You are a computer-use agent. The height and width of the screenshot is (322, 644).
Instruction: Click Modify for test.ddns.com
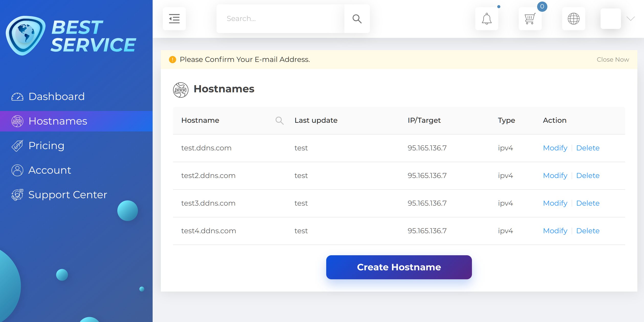[x=555, y=148]
